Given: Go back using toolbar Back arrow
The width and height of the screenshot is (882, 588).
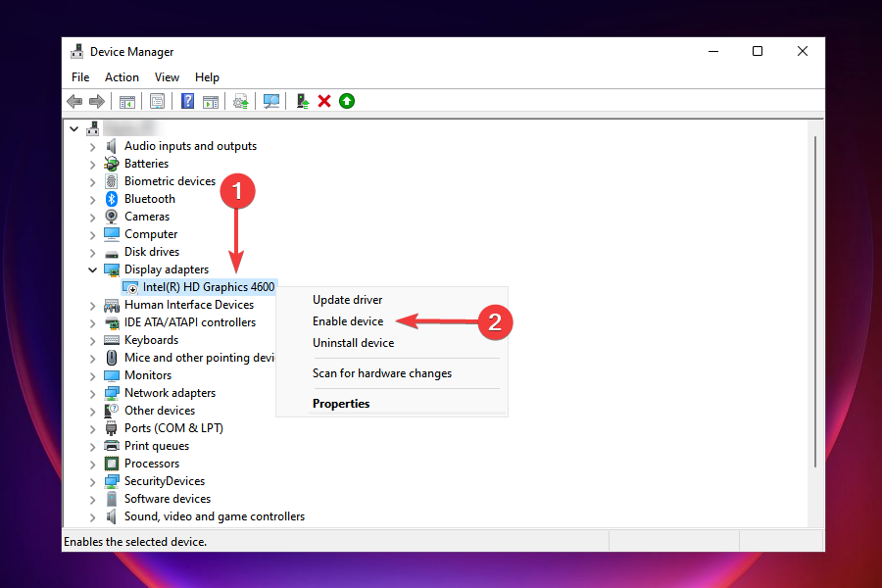Looking at the screenshot, I should pos(74,101).
